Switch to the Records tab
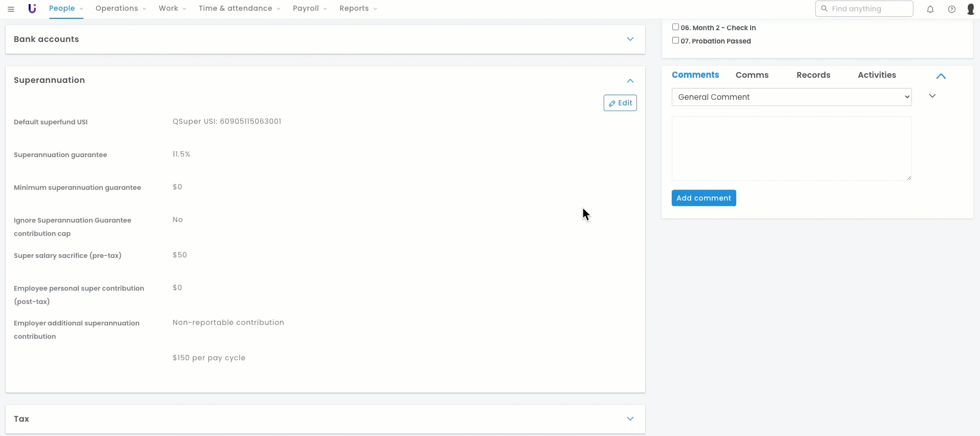This screenshot has height=436, width=980. click(813, 75)
